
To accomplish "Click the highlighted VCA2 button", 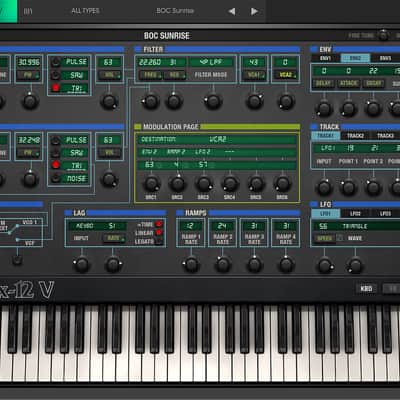I will tap(285, 75).
